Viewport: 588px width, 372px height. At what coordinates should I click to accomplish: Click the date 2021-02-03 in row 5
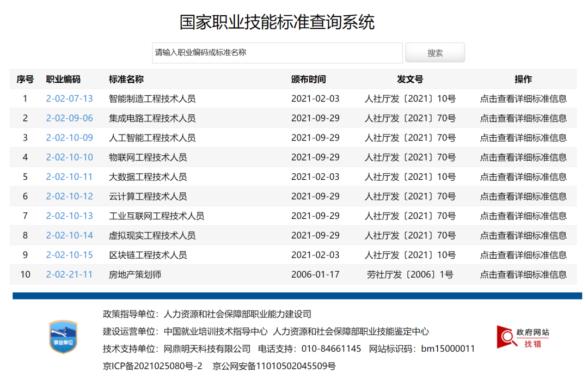(x=315, y=176)
